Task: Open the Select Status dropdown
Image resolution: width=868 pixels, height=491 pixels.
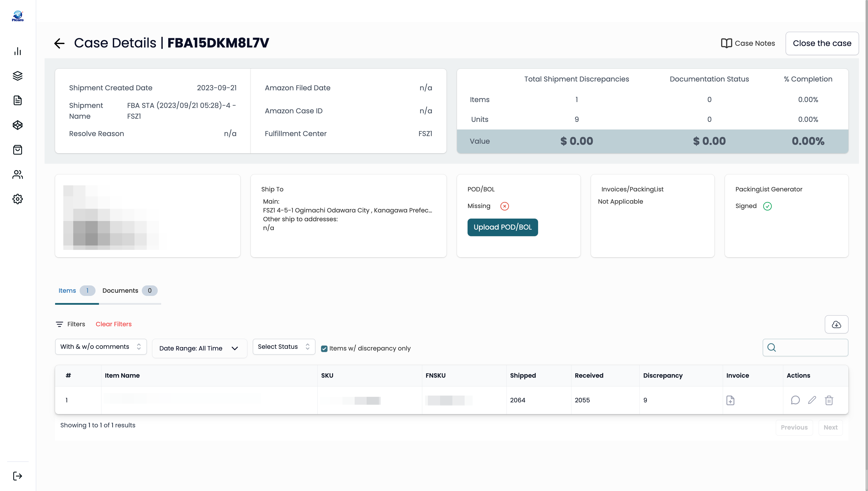Action: pos(284,347)
